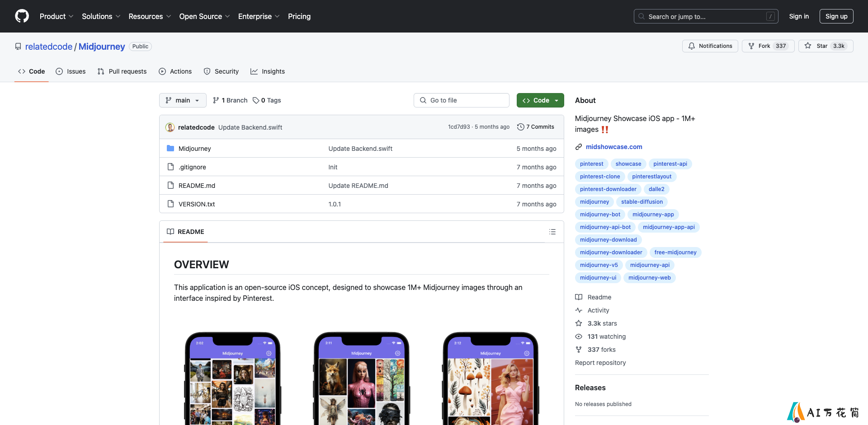
Task: Expand the Solutions menu
Action: (x=101, y=16)
